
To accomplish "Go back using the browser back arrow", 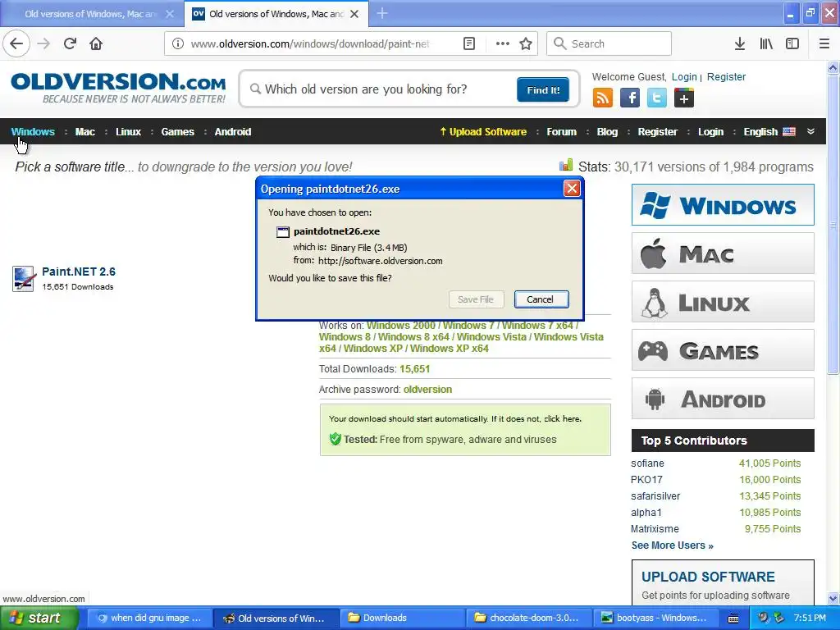I will 16,43.
